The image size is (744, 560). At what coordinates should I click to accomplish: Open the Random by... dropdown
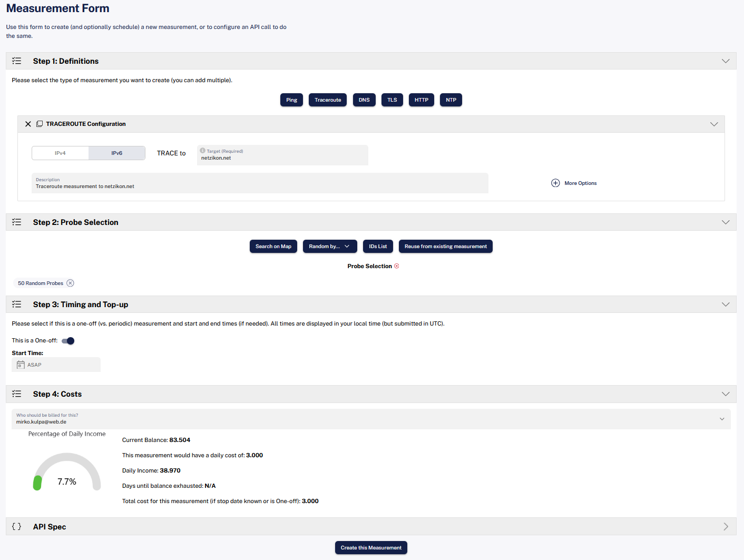pos(330,247)
